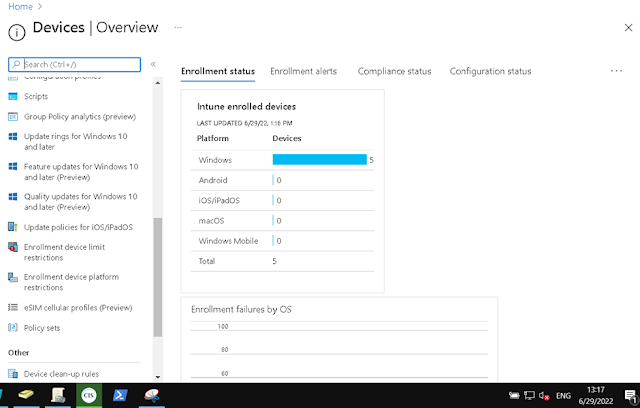This screenshot has height=408, width=640.
Task: Click the Devices overview info icon
Action: (x=17, y=33)
